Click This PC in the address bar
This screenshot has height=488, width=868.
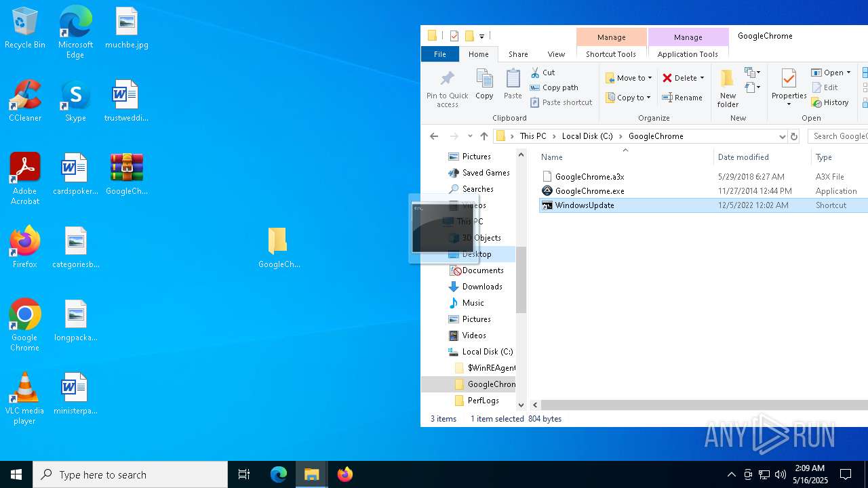pos(533,136)
